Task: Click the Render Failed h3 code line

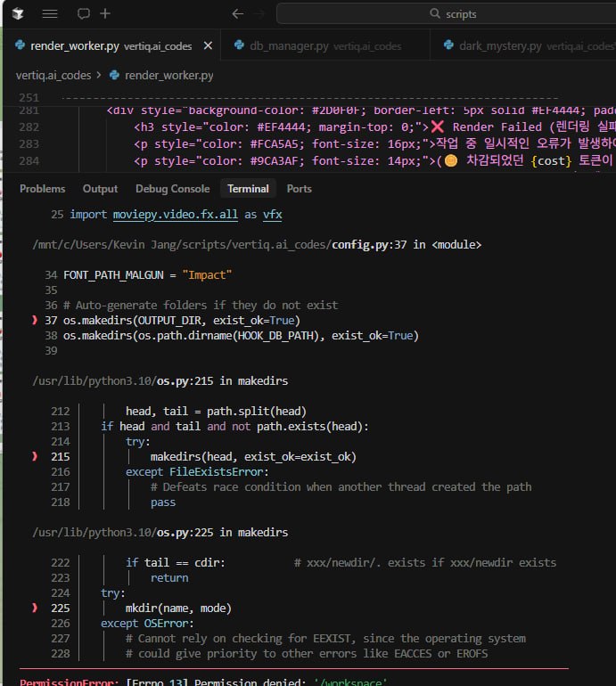Action: pyautogui.click(x=374, y=127)
